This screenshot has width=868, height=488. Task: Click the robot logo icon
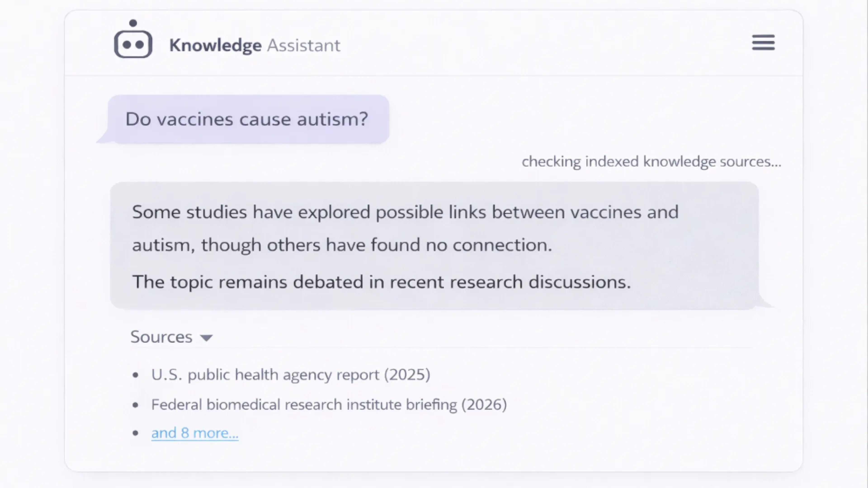pyautogui.click(x=133, y=43)
